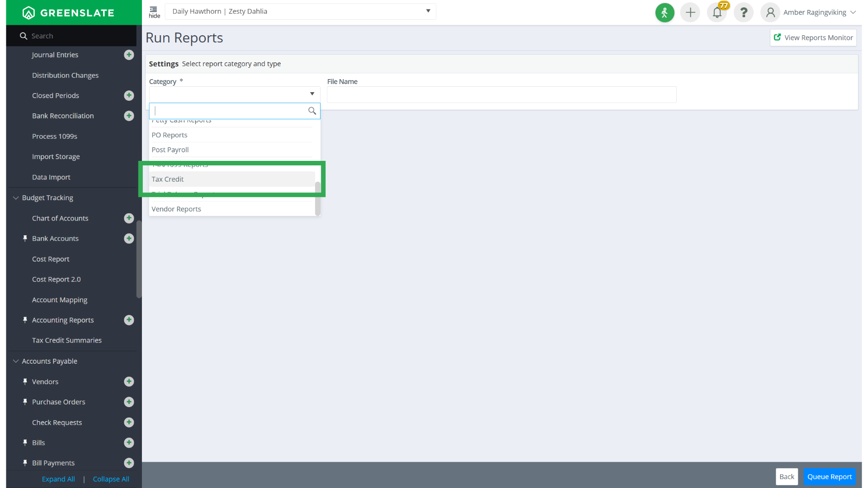
Task: Click Queue Report button
Action: [x=830, y=477]
